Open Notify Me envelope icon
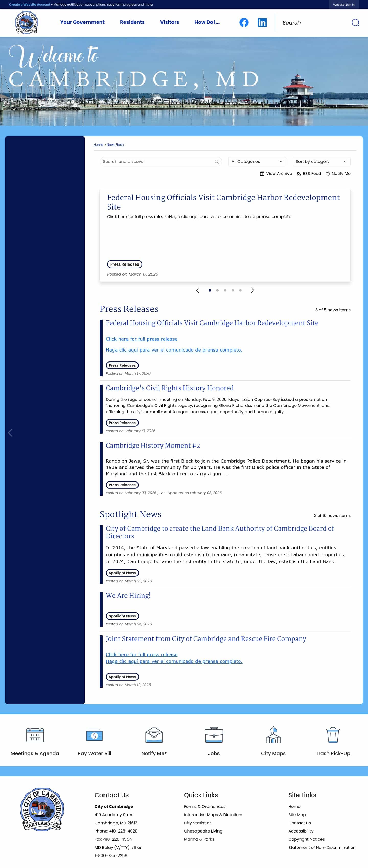Screen dimensions: 368x868 (x=154, y=734)
